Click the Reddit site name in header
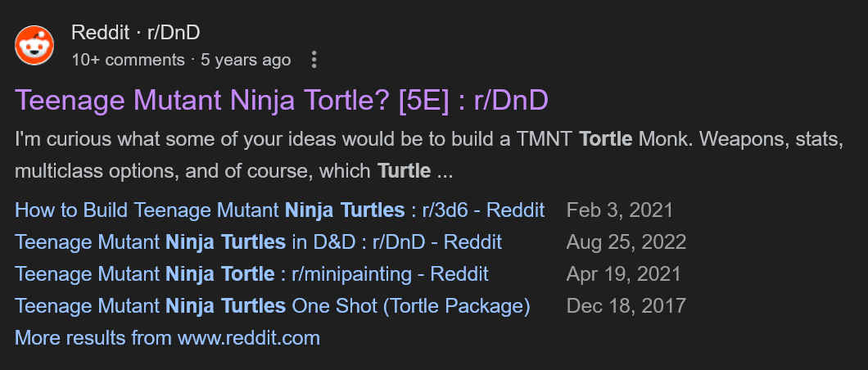The width and height of the screenshot is (868, 370). [x=100, y=33]
